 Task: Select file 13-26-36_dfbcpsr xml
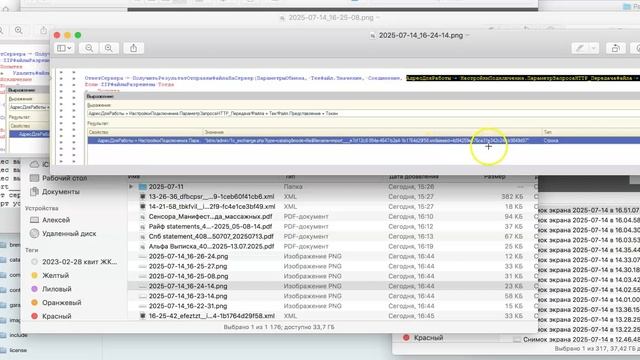211,196
